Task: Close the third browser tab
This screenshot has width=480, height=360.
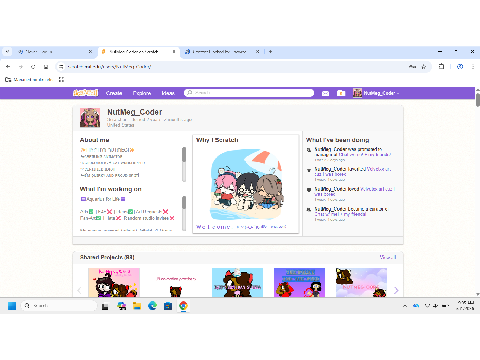Action: (257, 52)
